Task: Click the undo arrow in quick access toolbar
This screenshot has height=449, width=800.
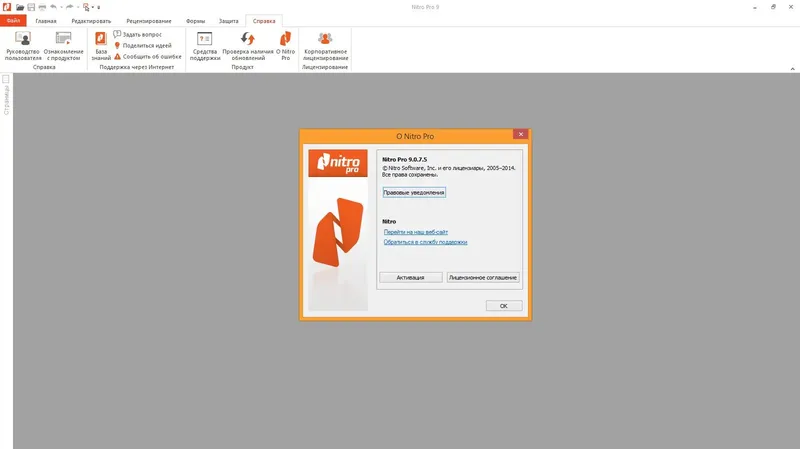Action: pos(53,7)
